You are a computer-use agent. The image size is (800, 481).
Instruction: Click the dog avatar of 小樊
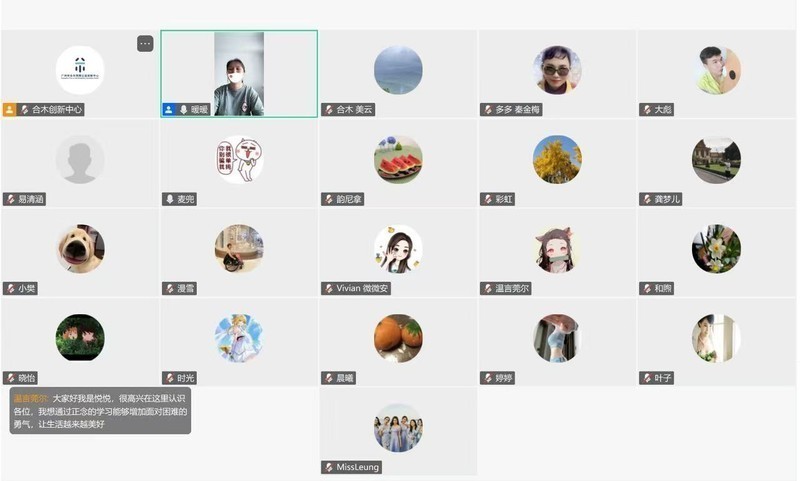(80, 249)
